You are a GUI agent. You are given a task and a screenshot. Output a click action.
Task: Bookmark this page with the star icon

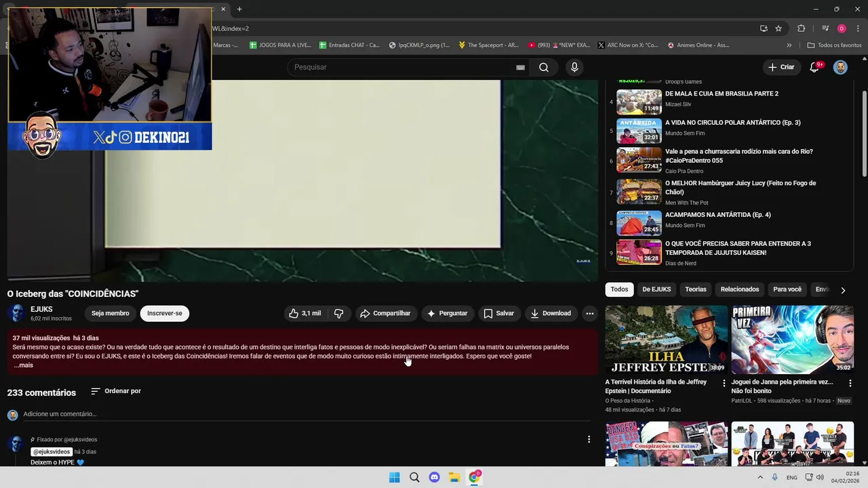(778, 28)
